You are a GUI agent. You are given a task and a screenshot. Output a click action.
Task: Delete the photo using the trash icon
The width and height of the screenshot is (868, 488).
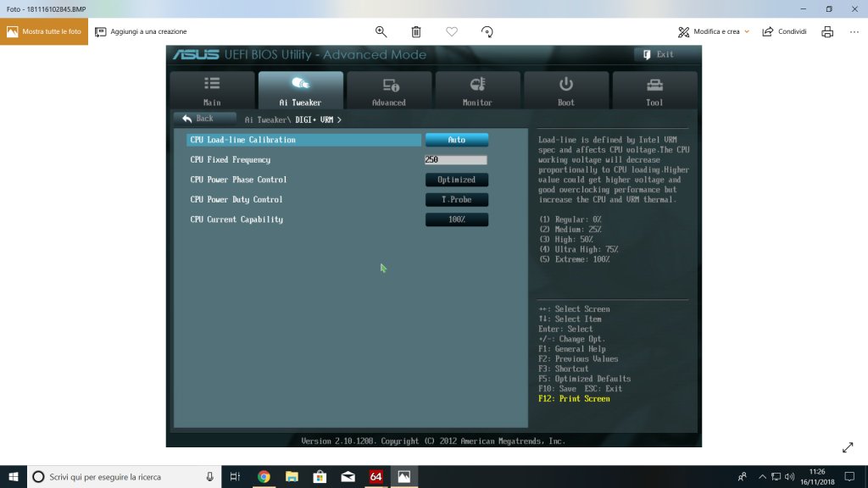[x=416, y=31]
